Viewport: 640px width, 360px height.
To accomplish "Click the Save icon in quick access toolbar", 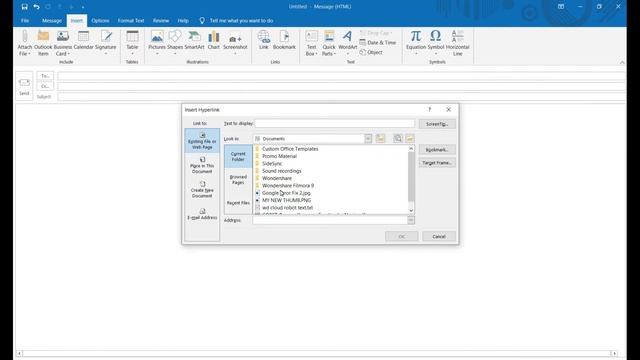I will coord(24,7).
